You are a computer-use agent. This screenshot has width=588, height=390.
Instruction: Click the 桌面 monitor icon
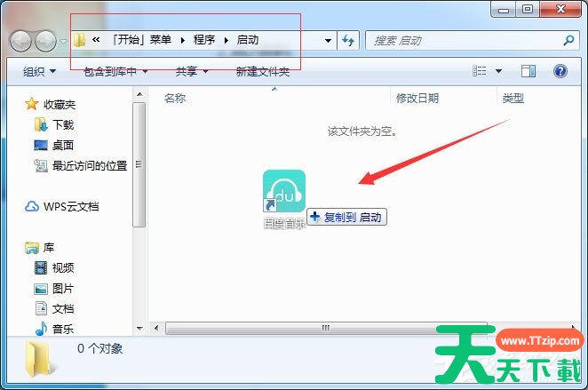41,145
